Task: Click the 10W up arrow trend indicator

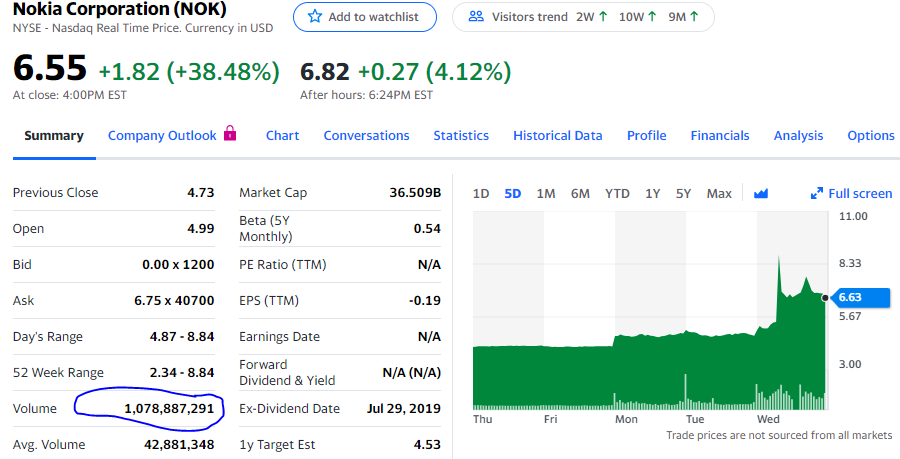Action: pos(652,17)
